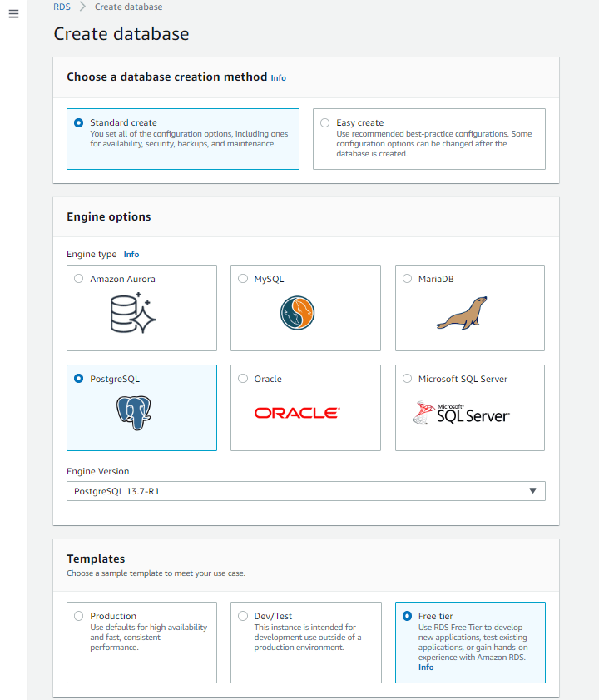Click the Dev/Test template description text
The image size is (599, 700).
pos(308,638)
